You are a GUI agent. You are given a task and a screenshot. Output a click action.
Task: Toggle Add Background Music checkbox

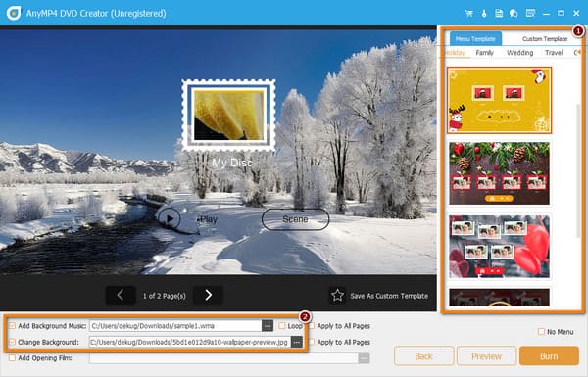pos(13,326)
